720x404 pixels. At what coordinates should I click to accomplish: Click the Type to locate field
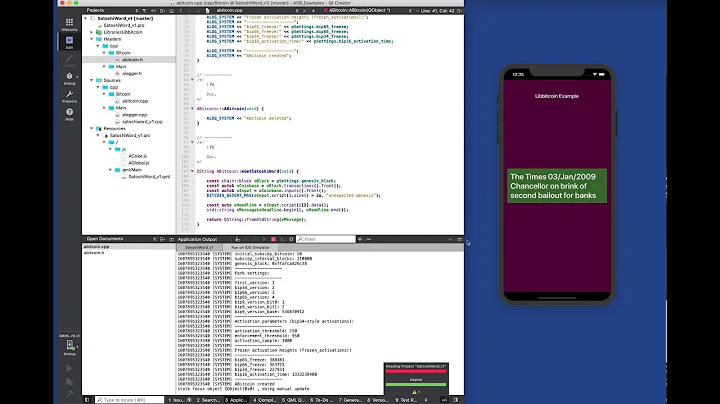[129, 400]
